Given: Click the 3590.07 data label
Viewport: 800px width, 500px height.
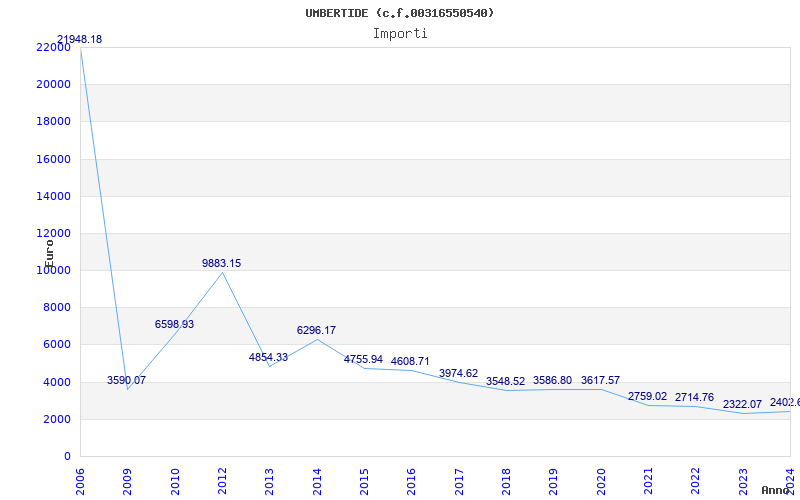Looking at the screenshot, I should pos(127,380).
